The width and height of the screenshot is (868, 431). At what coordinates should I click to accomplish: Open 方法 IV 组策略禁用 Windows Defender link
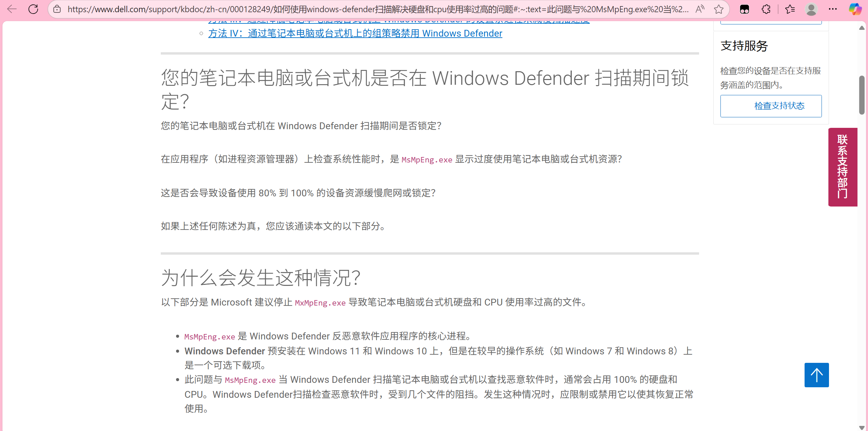[x=355, y=33]
